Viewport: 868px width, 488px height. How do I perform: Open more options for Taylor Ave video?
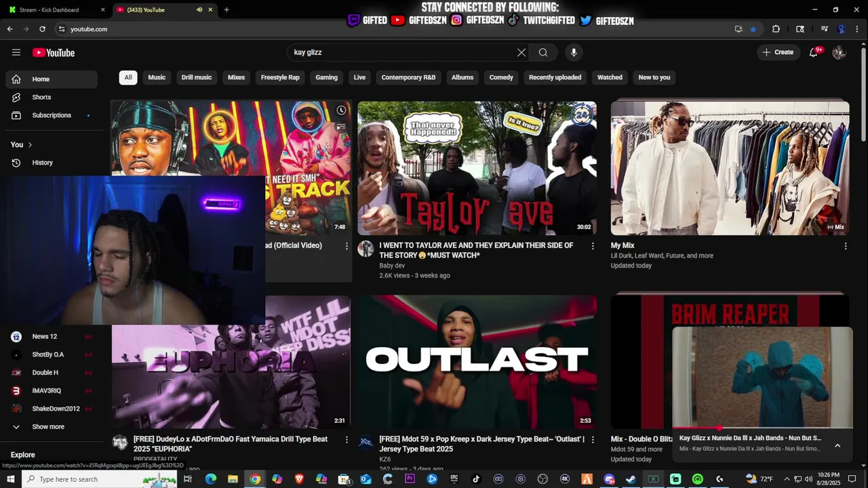[x=593, y=246]
